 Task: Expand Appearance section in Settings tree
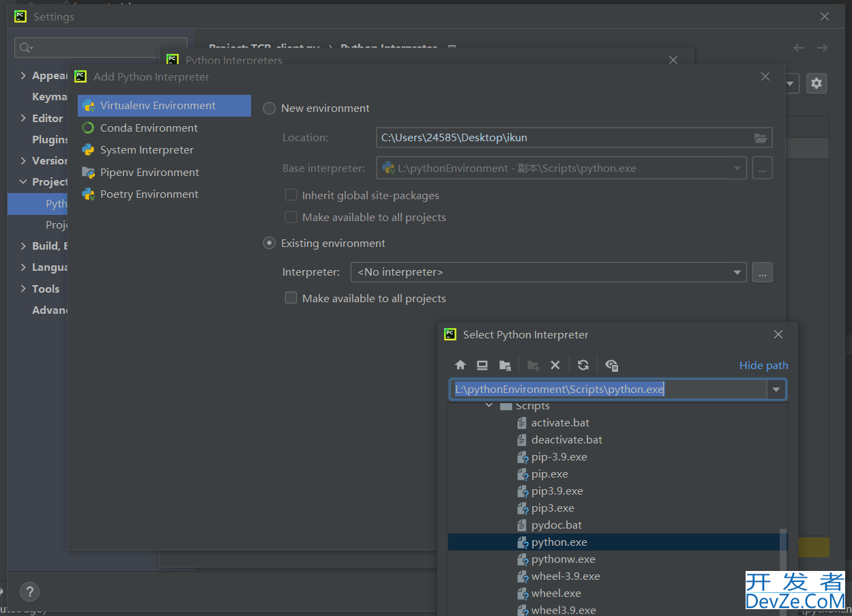[23, 76]
